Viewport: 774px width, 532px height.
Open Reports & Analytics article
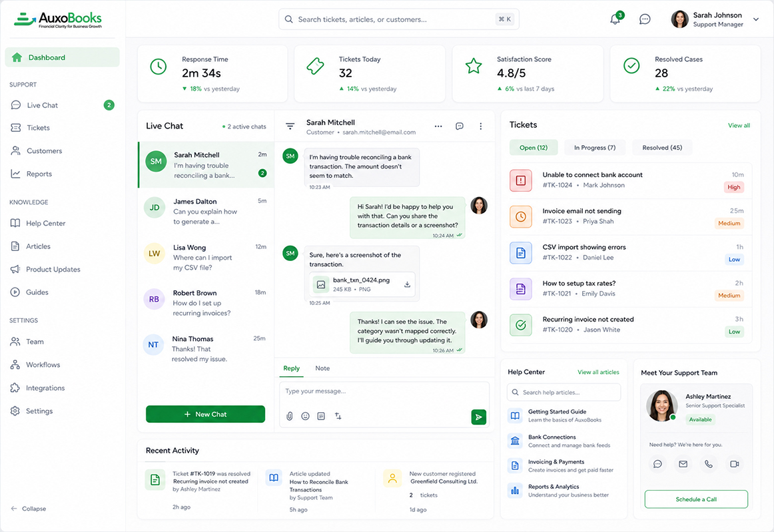[564, 491]
